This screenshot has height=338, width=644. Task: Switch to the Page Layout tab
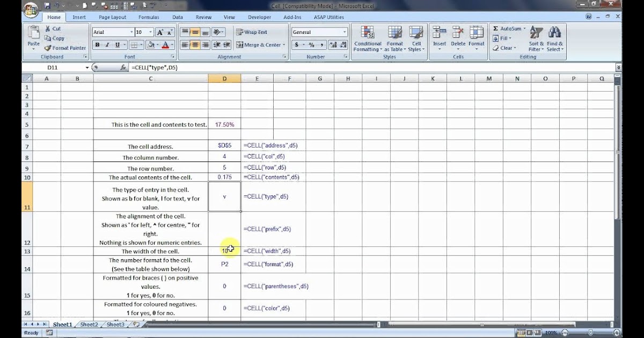(x=112, y=17)
